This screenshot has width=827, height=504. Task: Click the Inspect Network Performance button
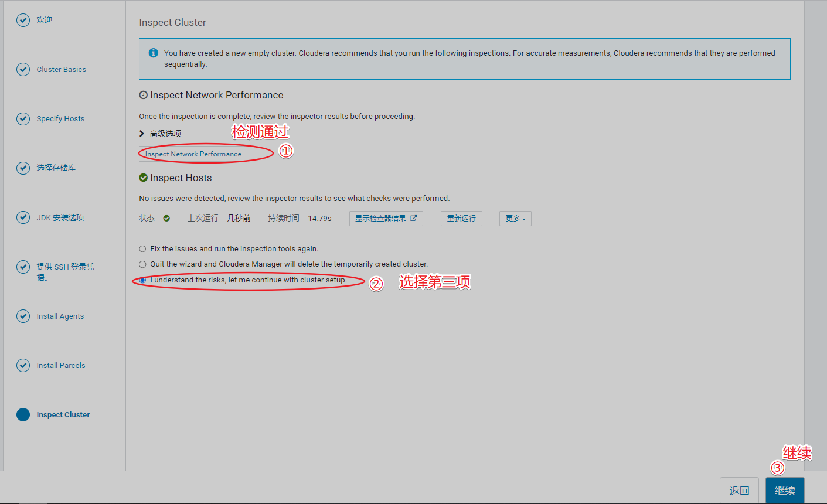click(193, 154)
